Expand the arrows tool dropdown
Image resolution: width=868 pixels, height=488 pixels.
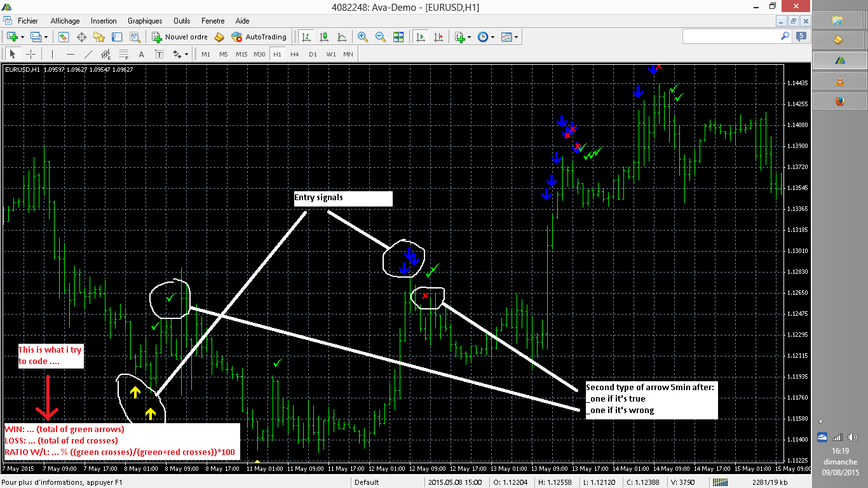186,54
